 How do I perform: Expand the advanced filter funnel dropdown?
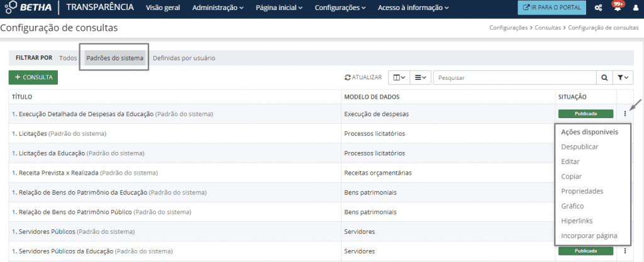click(x=623, y=77)
